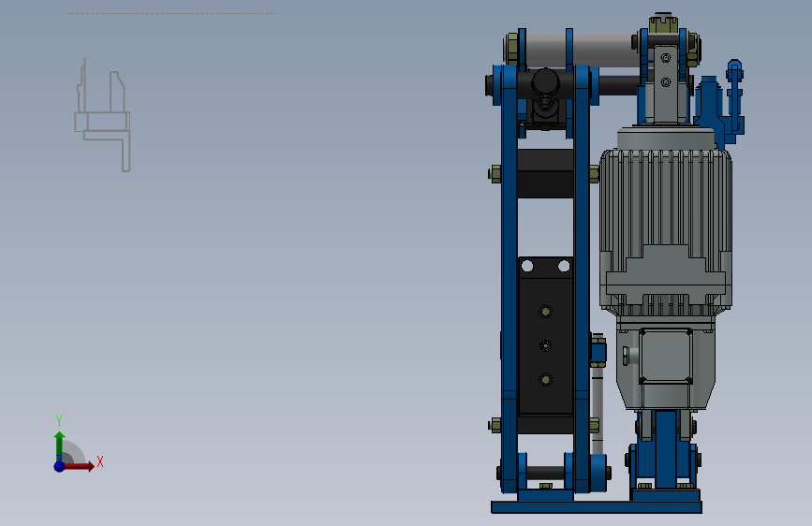812x526 pixels.
Task: Select the black brake shoe block with three bolts
Action: (545, 335)
